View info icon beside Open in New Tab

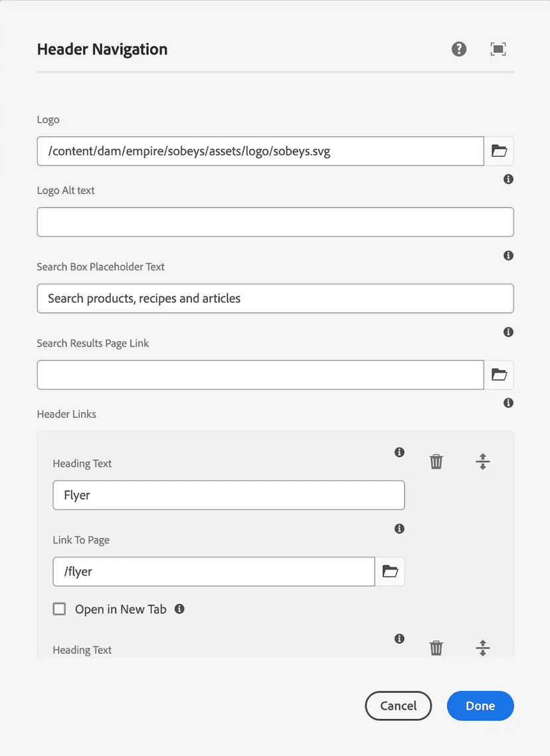(x=179, y=609)
